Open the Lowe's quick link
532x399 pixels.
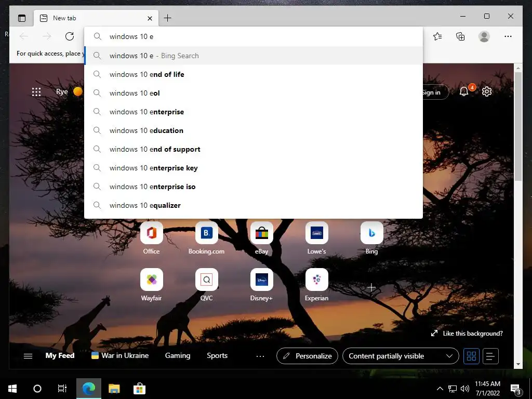[316, 238]
